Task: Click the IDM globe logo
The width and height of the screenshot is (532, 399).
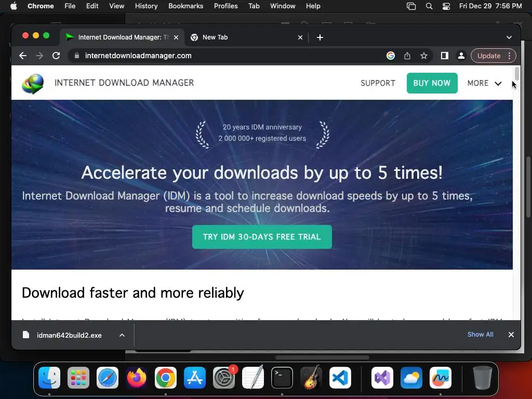Action: 33,84
